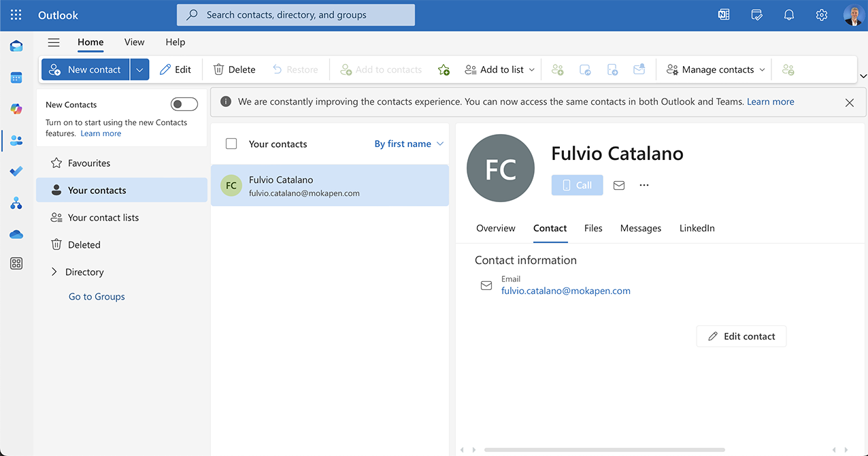Open OneDrive from the left rail

click(x=16, y=234)
